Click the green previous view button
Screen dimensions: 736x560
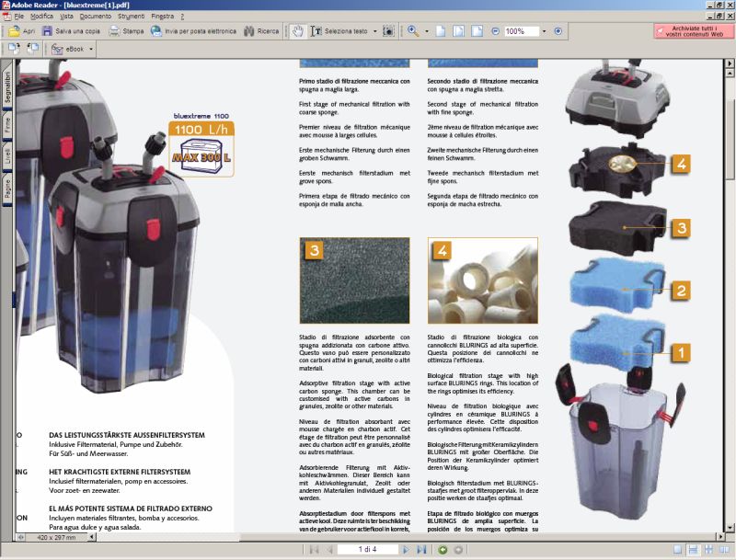(x=443, y=550)
